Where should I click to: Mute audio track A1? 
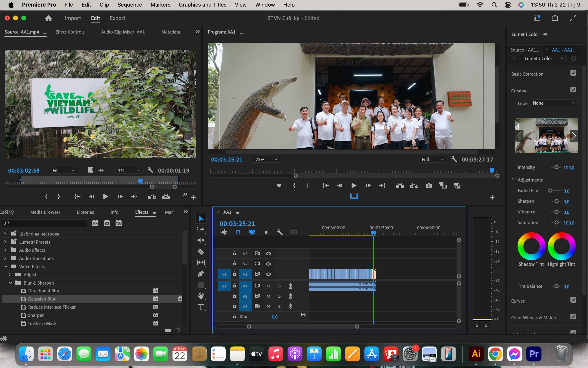pyautogui.click(x=268, y=286)
